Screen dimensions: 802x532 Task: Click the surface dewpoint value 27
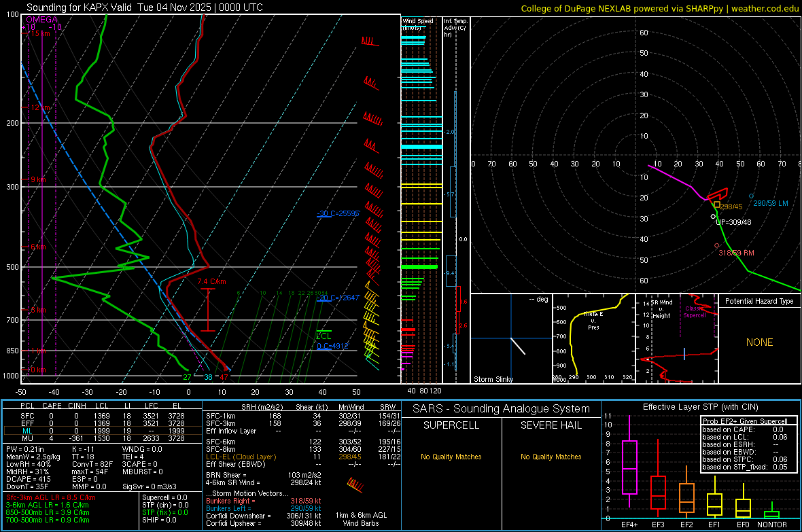coord(187,378)
